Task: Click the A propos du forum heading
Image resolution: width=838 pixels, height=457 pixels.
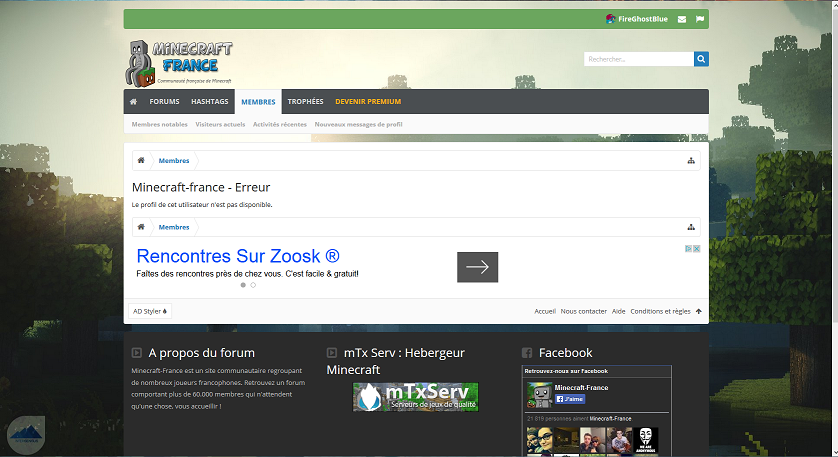Action: coord(201,353)
